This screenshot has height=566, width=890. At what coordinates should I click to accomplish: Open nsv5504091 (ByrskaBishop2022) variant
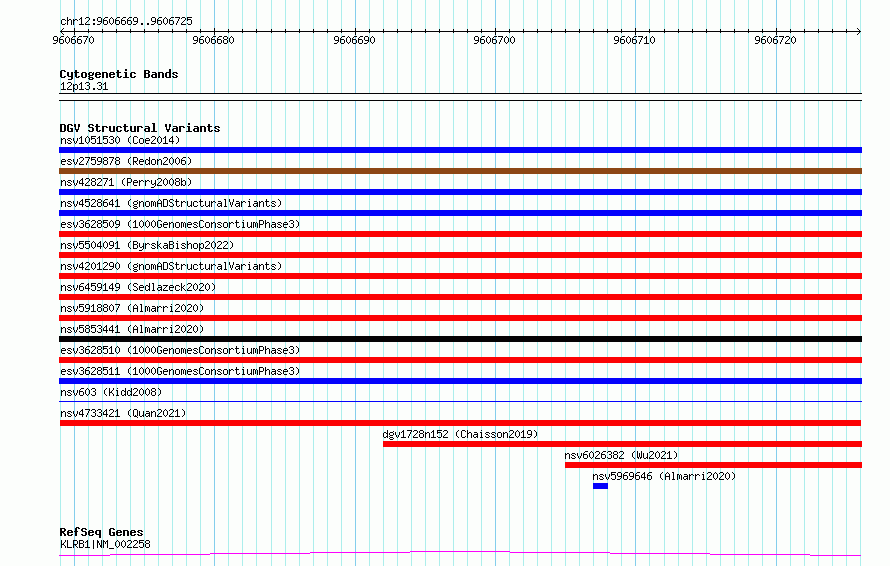[147, 245]
